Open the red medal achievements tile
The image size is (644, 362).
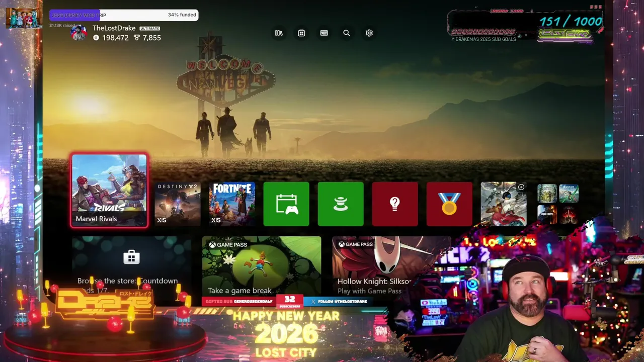pyautogui.click(x=449, y=204)
